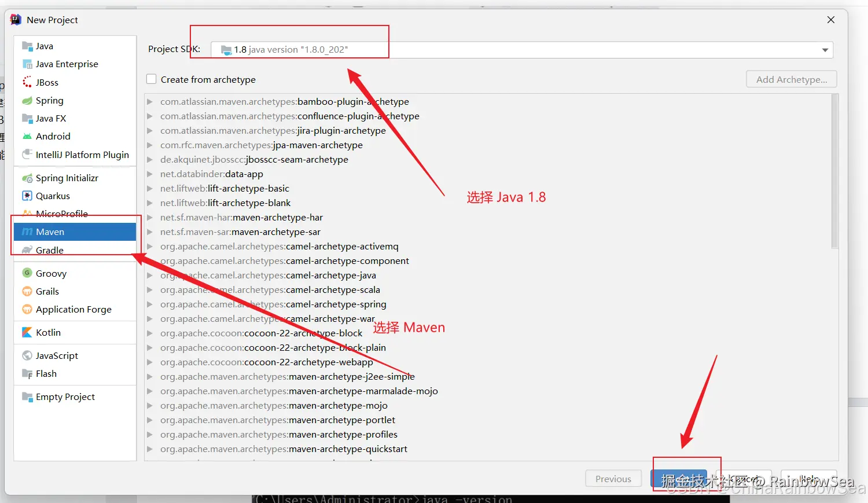Select camel-archetype-activemq row
Viewport: 868px width, 503px height.
click(x=489, y=247)
